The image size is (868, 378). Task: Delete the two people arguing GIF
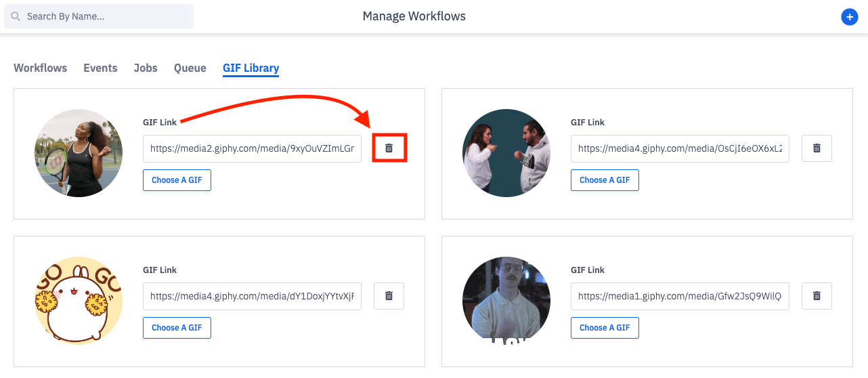click(x=817, y=148)
